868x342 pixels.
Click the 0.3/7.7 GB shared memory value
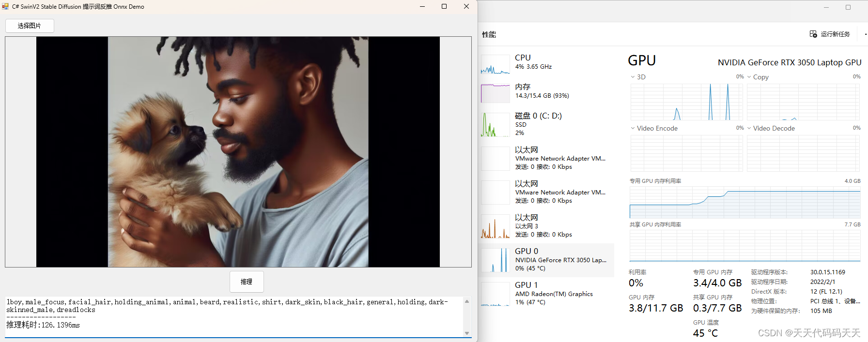(x=717, y=308)
